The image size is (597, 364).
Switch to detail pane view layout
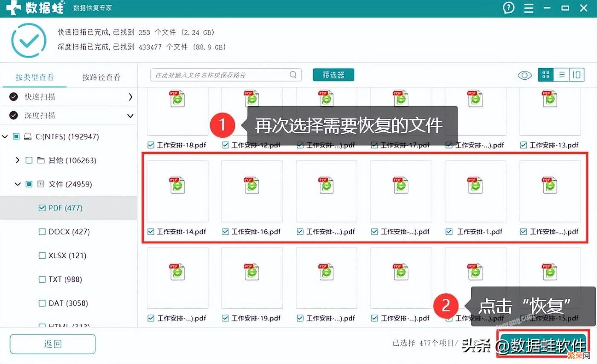(x=577, y=75)
